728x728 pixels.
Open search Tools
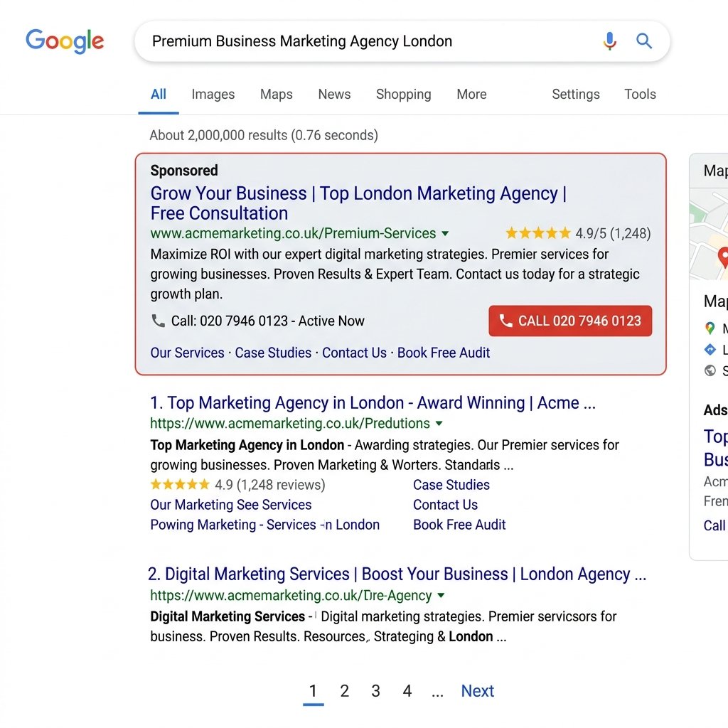(x=640, y=95)
